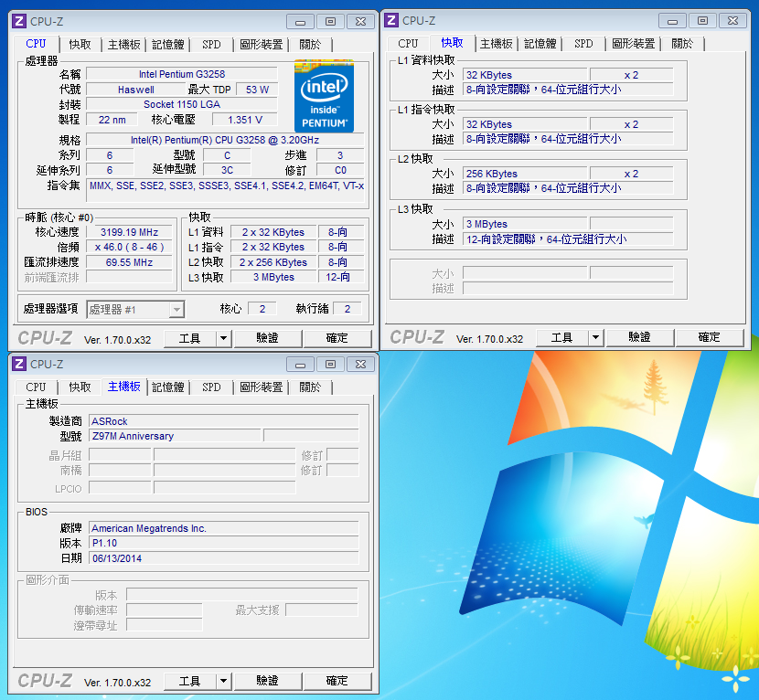Click the Socket 1150 LGA package field
Screen dimensions: 759x700
182,104
